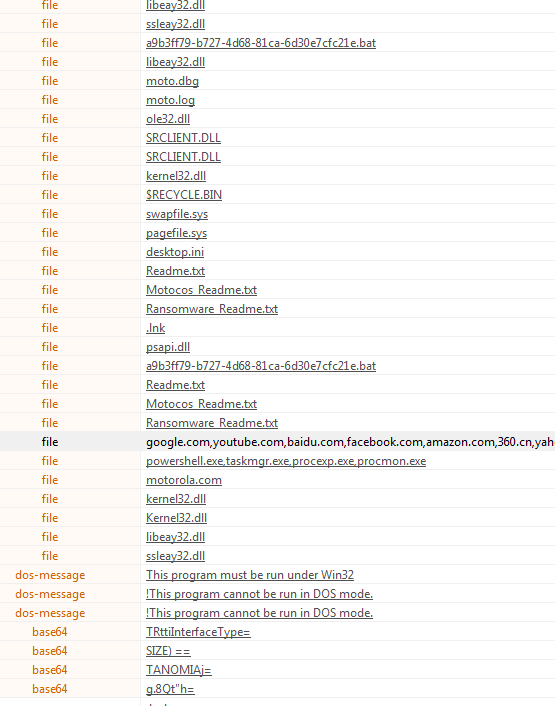Screen dimensions: 555x706
Task: Select the ole32.dll row value
Action: pos(168,119)
